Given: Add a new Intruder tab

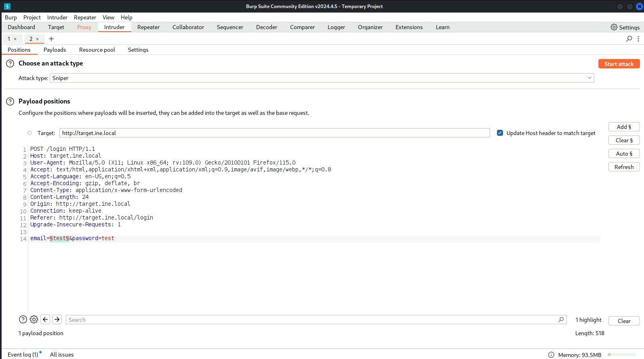Looking at the screenshot, I should 51,39.
